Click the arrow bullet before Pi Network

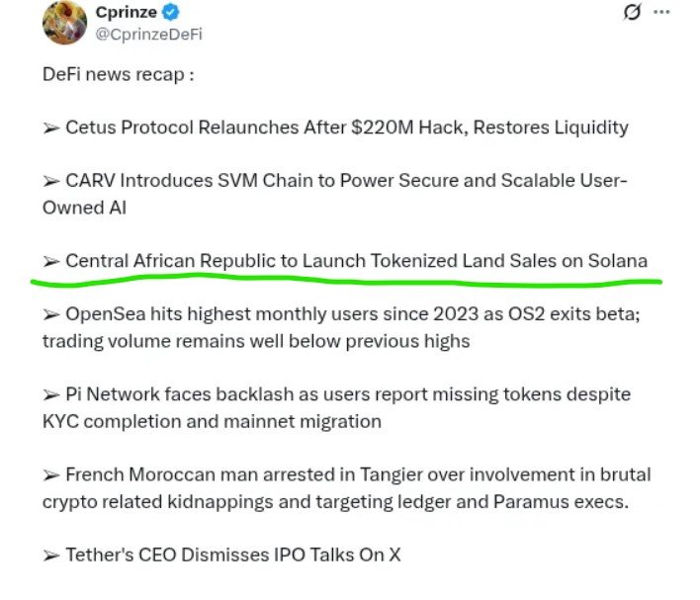51,395
